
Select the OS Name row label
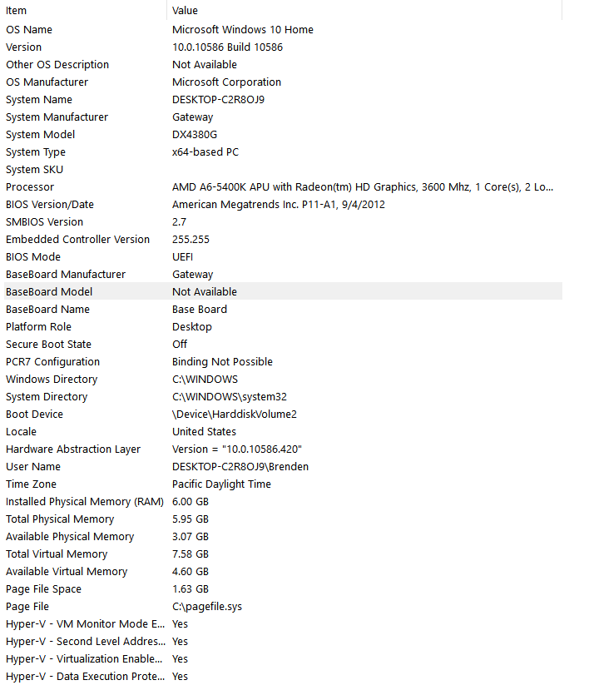pos(29,29)
